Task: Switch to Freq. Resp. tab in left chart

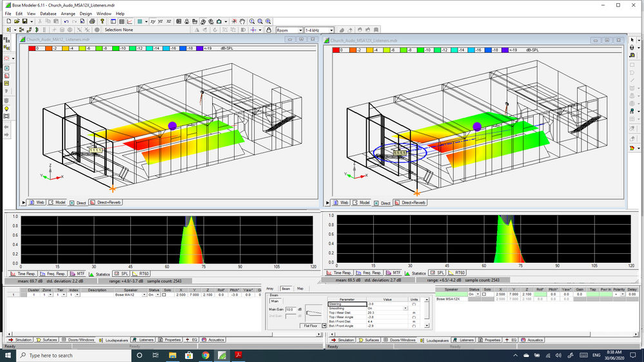Action: 53,274
